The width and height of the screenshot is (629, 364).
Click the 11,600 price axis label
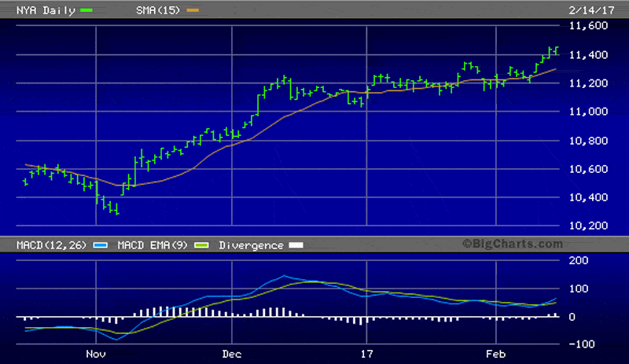(x=588, y=26)
